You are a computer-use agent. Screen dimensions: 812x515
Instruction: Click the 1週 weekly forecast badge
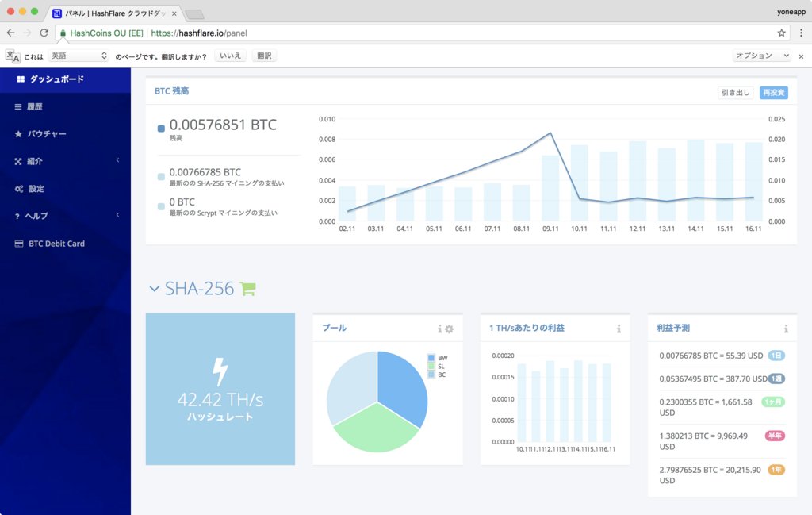point(776,379)
